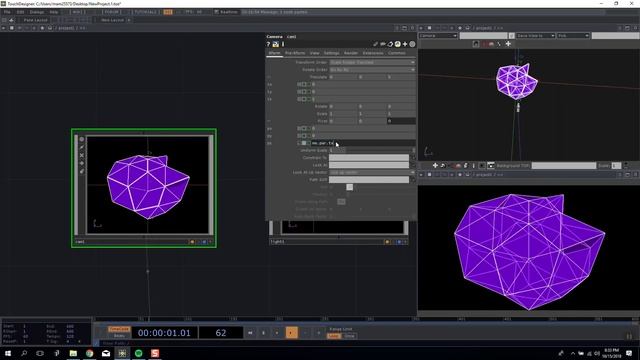The image size is (640, 360).
Task: Open the Edit menu
Action: [20, 12]
